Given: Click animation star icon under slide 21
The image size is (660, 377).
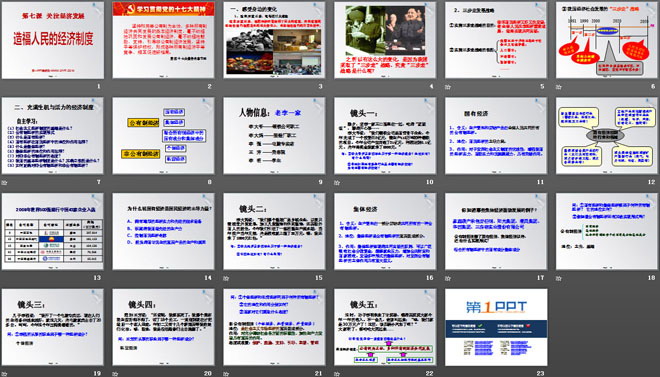Looking at the screenshot, I should (226, 373).
